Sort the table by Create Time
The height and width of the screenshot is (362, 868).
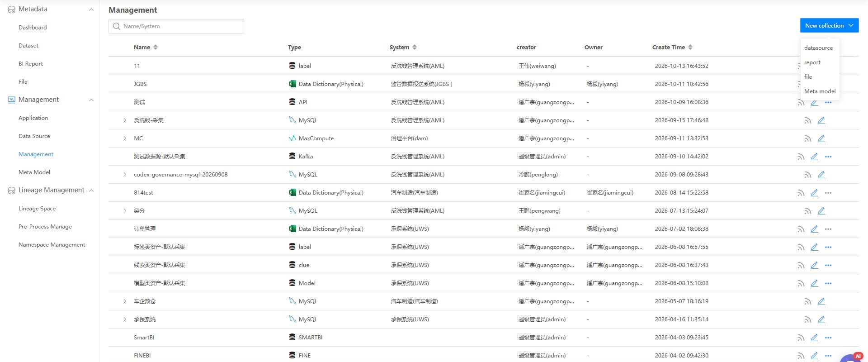click(690, 47)
